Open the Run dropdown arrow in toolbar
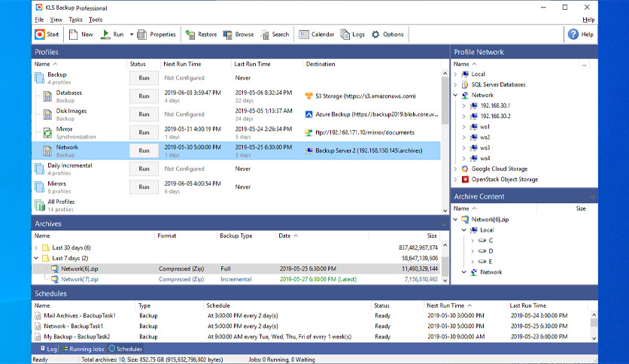The height and width of the screenshot is (364, 629). (132, 35)
